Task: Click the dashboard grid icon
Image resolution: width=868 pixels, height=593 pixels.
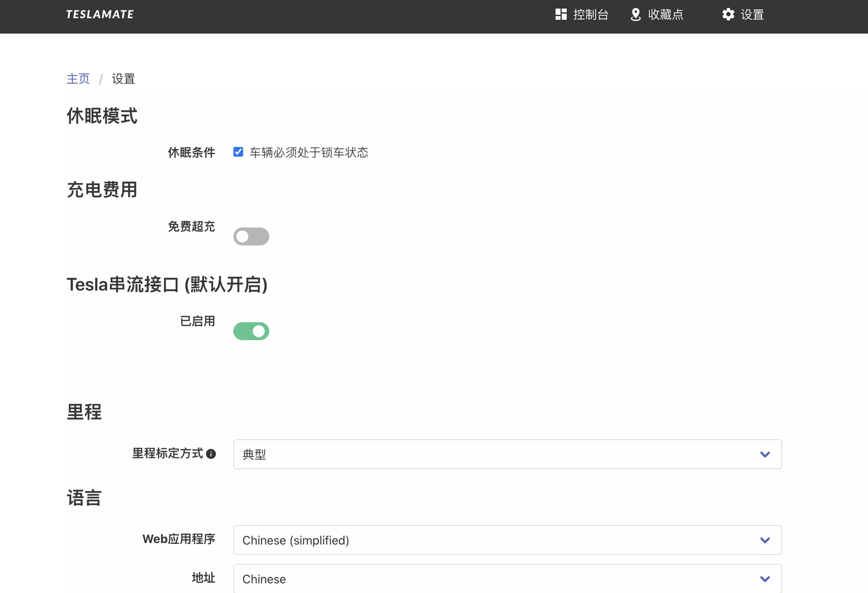Action: (x=561, y=14)
